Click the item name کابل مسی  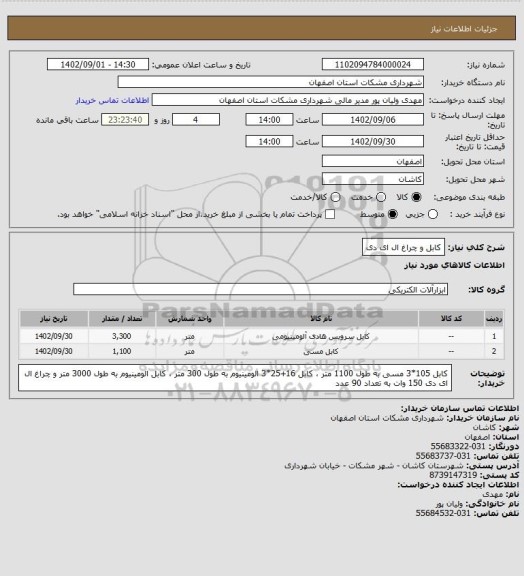click(321, 352)
